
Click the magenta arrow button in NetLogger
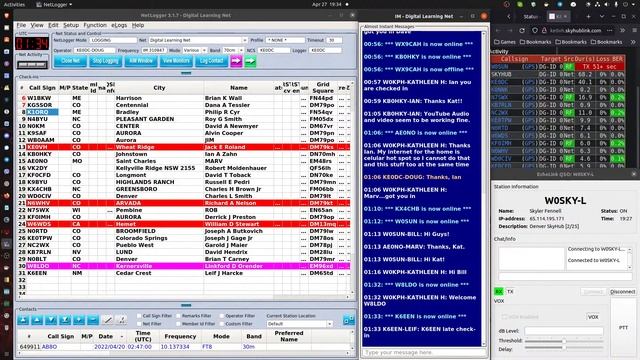pos(236,61)
